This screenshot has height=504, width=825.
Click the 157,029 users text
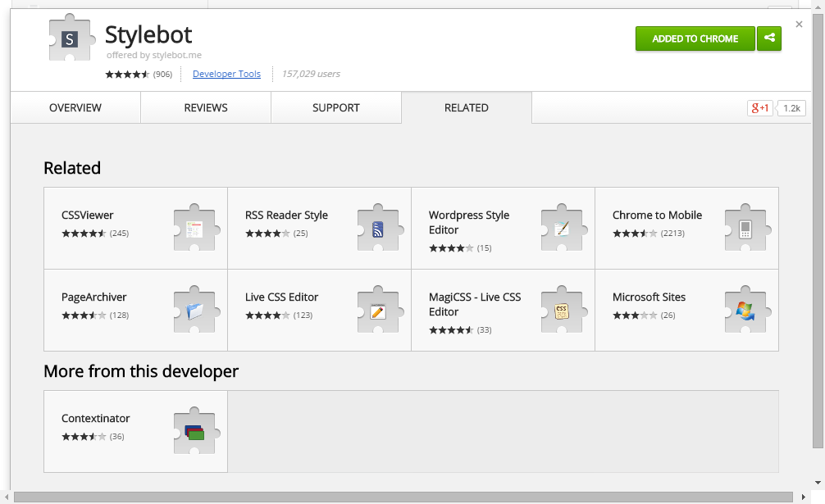pyautogui.click(x=311, y=74)
